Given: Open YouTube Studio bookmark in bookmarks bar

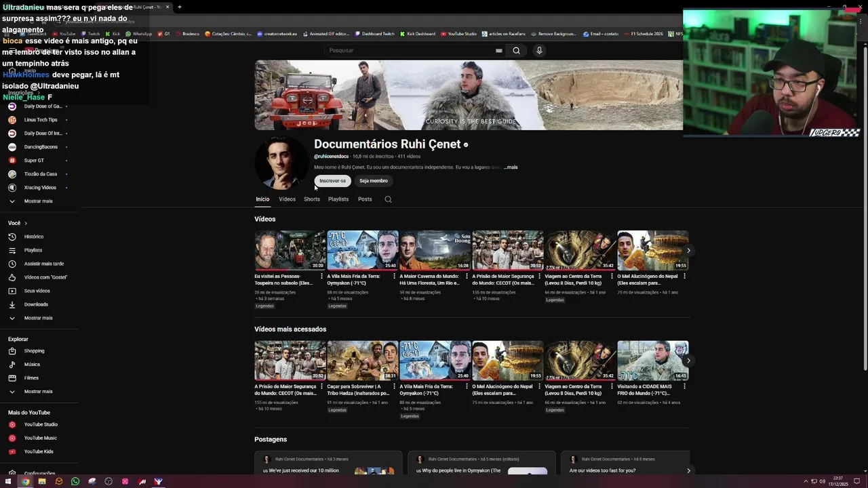Looking at the screenshot, I should point(459,34).
